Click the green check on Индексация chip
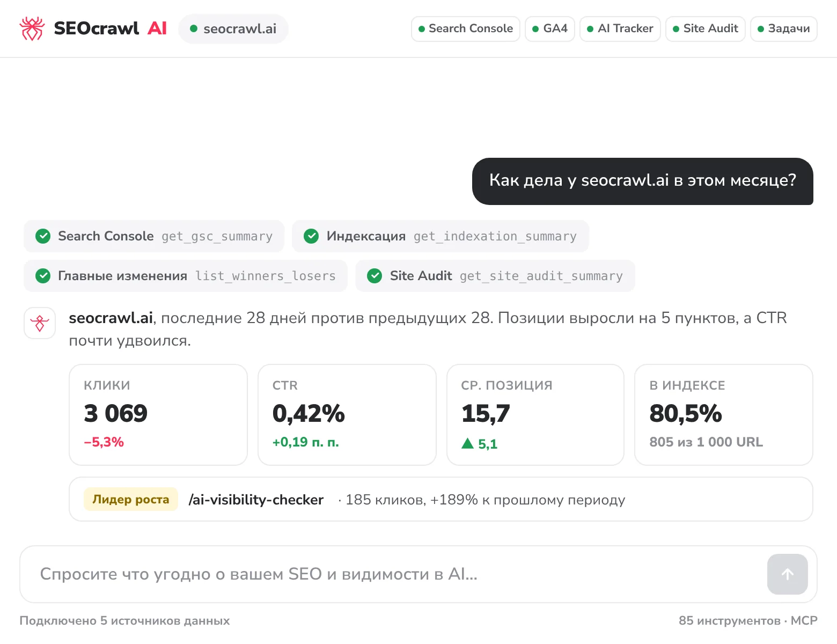The height and width of the screenshot is (644, 837). [311, 236]
